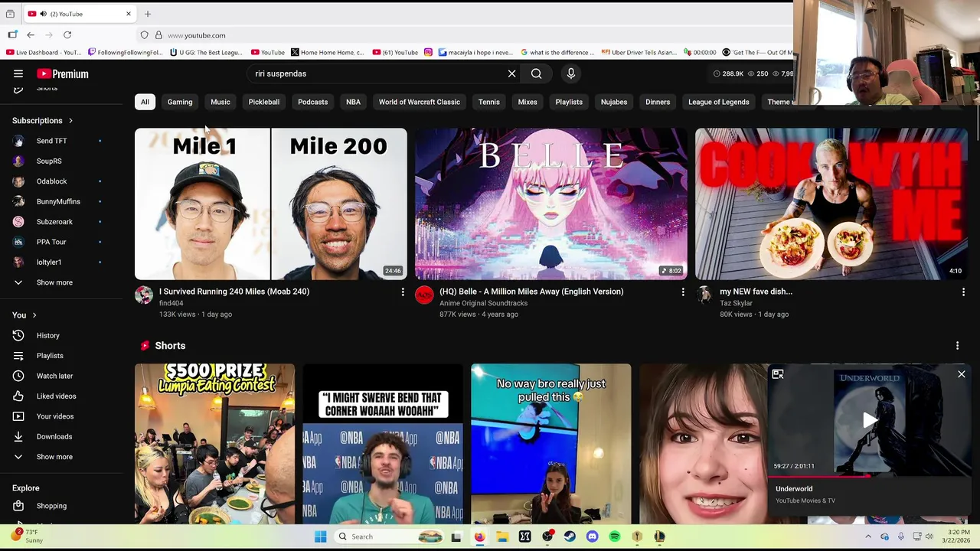Open BunnyMuffins subscription channel
The height and width of the screenshot is (551, 980).
click(58, 201)
